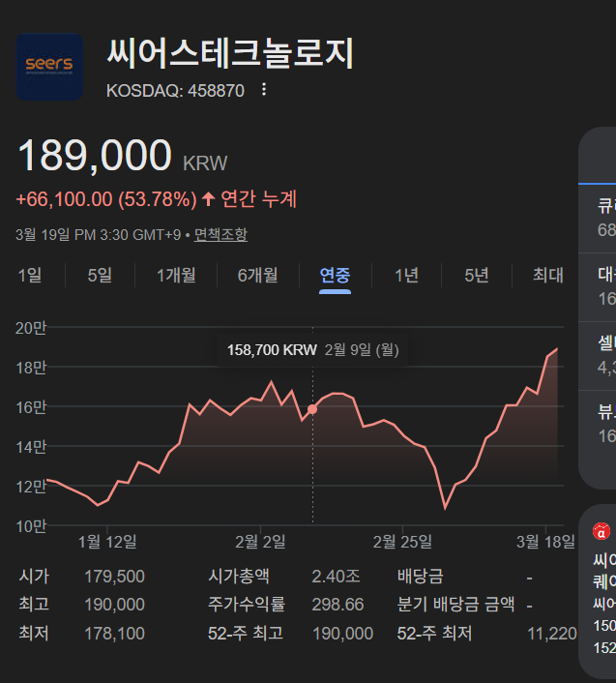Select the 연중 year-to-date tab
Screen dimensions: 616x683
coord(335,276)
